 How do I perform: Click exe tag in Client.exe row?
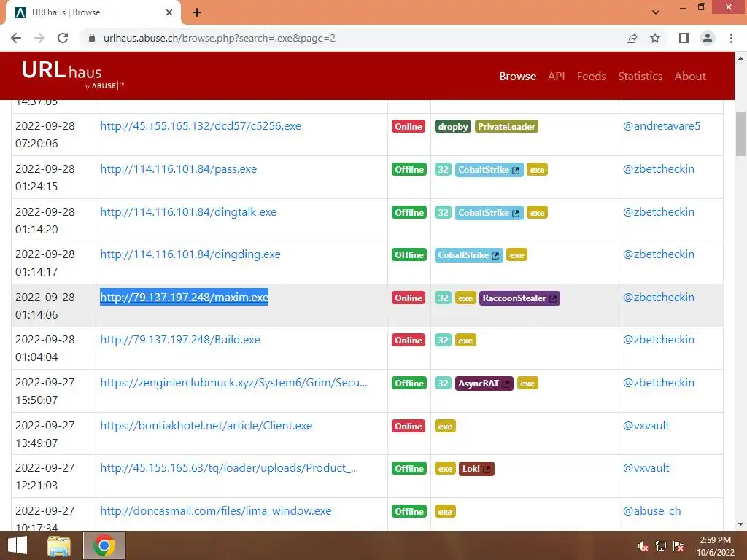click(445, 426)
